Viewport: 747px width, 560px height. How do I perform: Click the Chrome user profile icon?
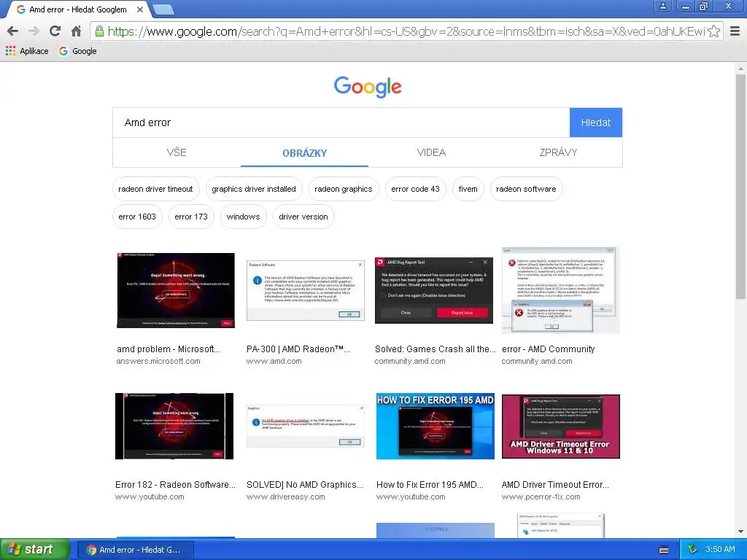pyautogui.click(x=662, y=6)
